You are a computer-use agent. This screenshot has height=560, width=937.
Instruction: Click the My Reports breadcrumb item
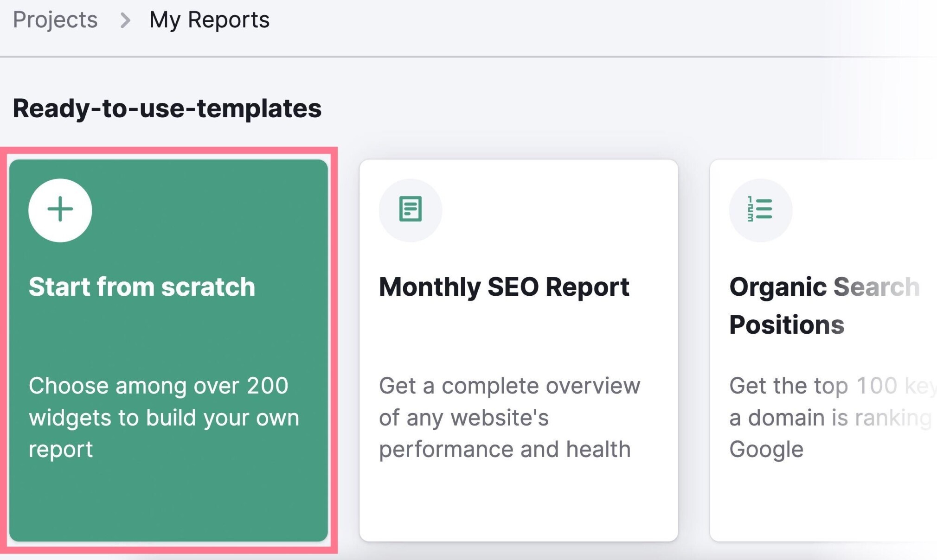pos(209,19)
